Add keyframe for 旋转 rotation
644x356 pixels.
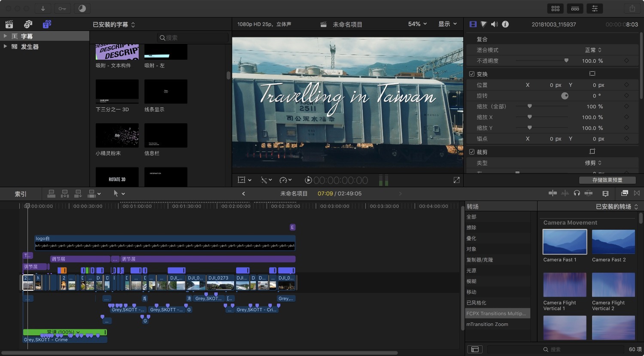[626, 96]
